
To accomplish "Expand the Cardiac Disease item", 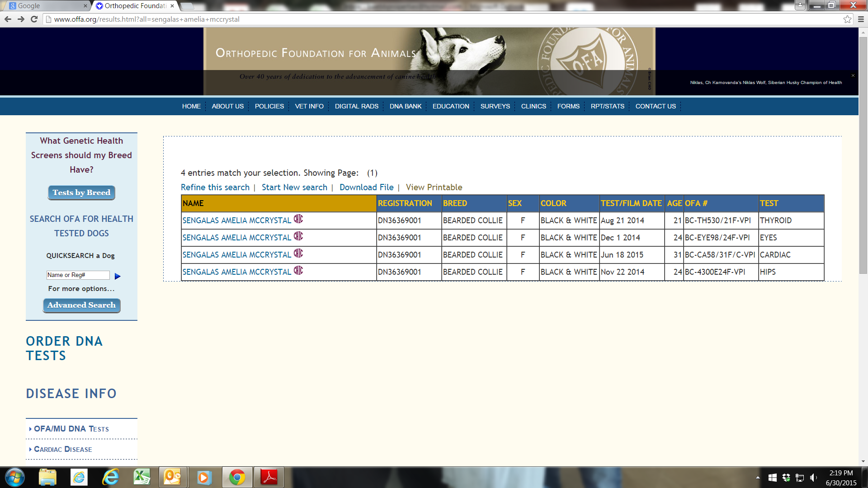I will point(63,449).
